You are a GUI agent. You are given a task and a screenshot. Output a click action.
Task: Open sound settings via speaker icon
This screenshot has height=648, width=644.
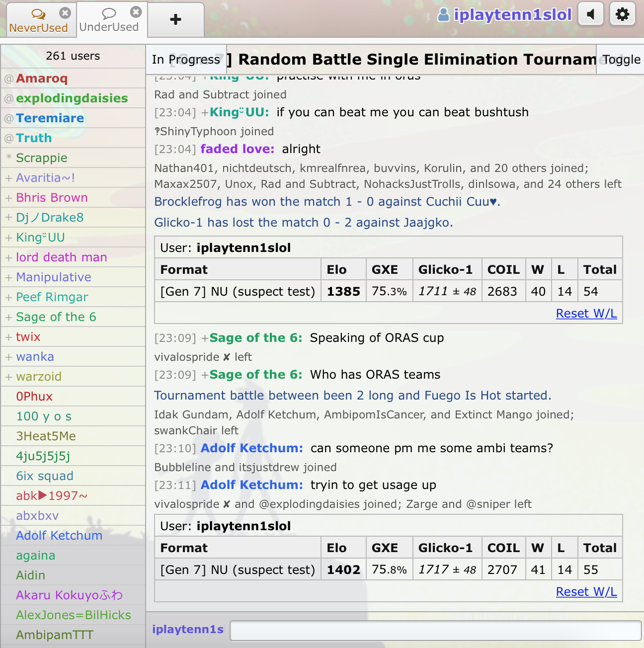[590, 14]
